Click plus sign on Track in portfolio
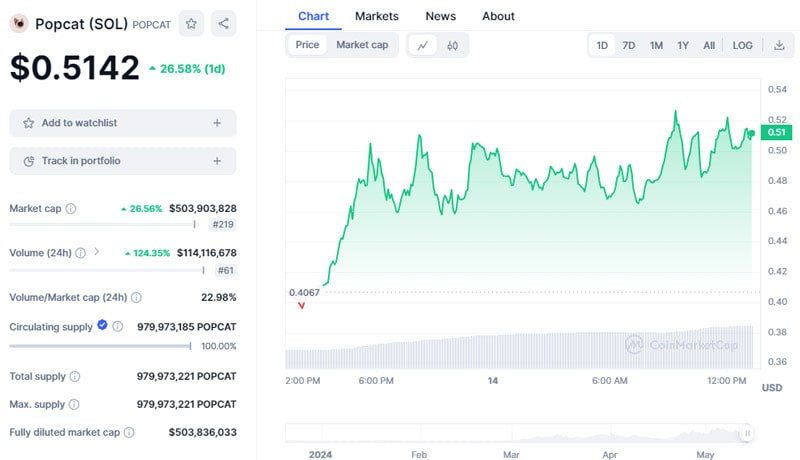This screenshot has width=800, height=460. coord(217,161)
